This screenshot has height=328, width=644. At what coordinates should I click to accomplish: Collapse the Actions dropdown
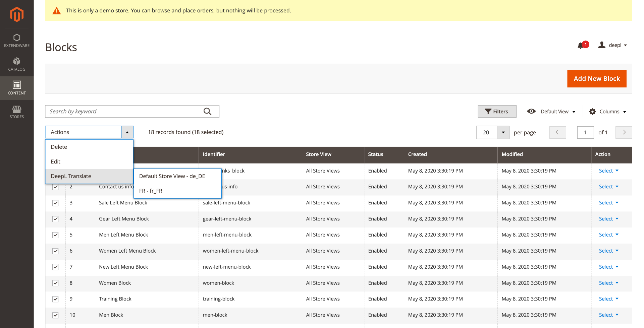pyautogui.click(x=127, y=132)
